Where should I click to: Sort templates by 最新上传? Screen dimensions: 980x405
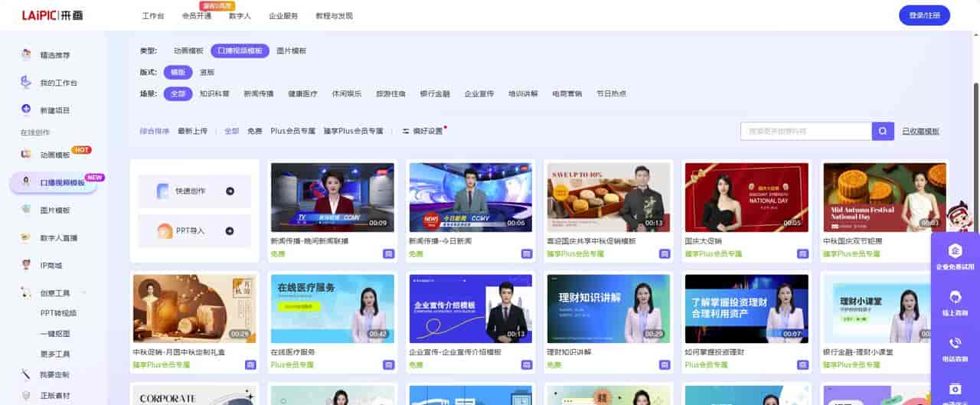(192, 131)
